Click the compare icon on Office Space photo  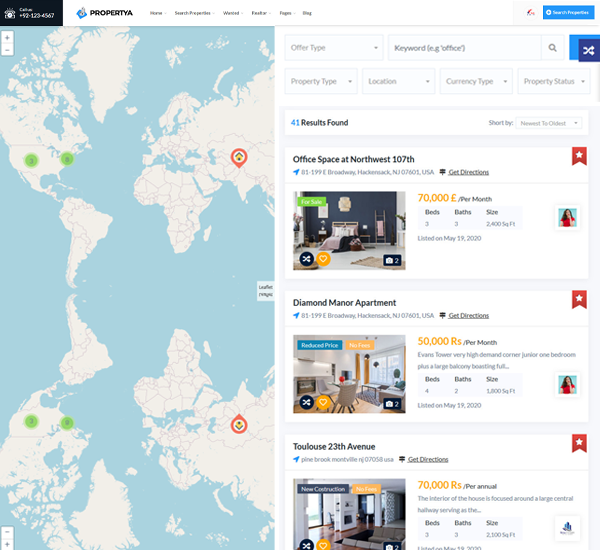click(307, 259)
